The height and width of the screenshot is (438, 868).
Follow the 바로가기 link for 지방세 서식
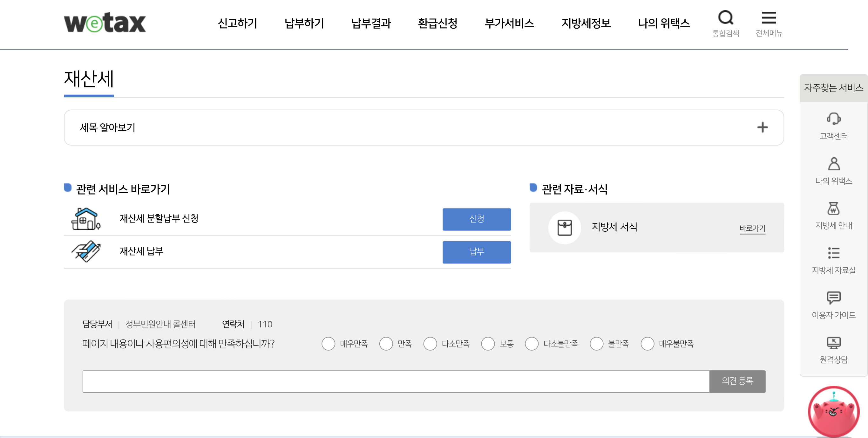(752, 228)
